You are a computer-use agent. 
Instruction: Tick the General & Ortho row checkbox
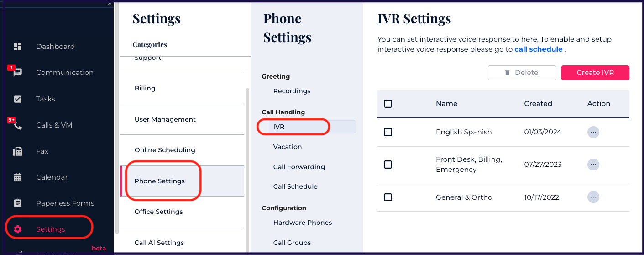click(x=388, y=197)
